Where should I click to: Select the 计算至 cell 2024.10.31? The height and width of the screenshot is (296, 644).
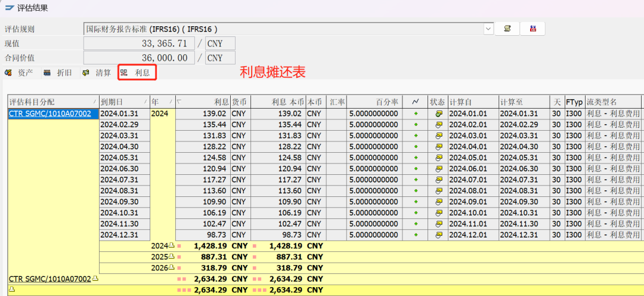point(524,213)
